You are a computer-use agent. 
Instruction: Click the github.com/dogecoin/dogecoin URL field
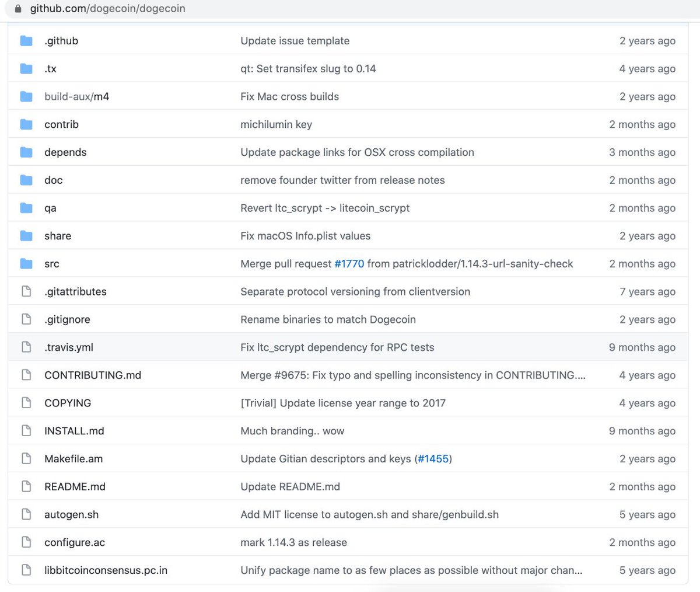[108, 9]
